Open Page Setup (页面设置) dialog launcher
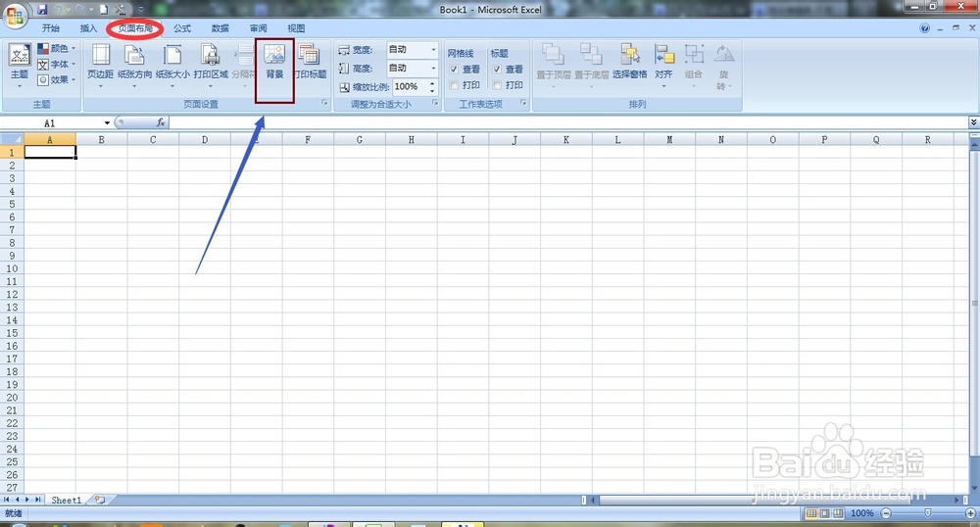Image resolution: width=980 pixels, height=527 pixels. pos(324,103)
